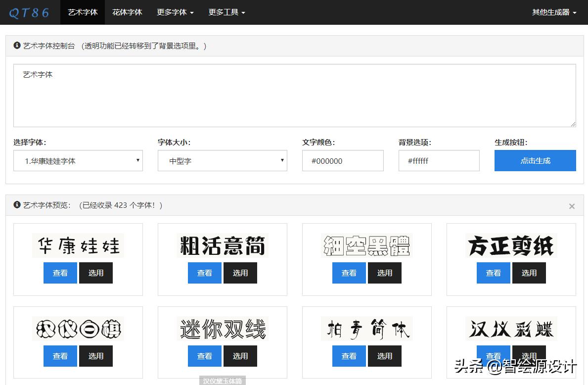588x385 pixels.
Task: Click the 文字颜色 color field showing #000000
Action: click(343, 160)
